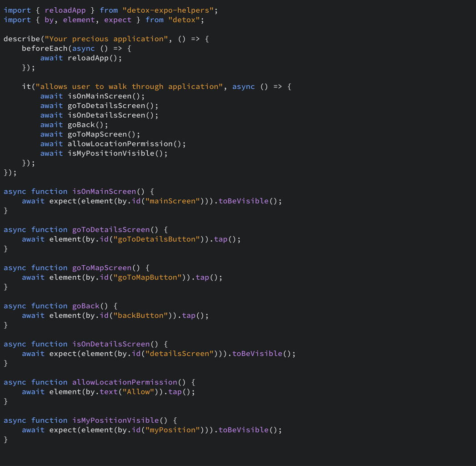Click toBeVisible on the myPosition line
Image resolution: width=476 pixels, height=466 pixels.
[244, 430]
